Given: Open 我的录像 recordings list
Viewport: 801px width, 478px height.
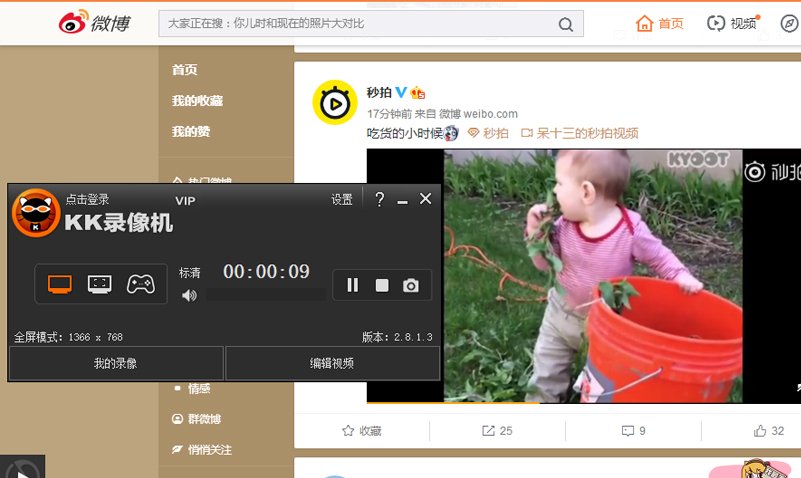Looking at the screenshot, I should click(116, 363).
